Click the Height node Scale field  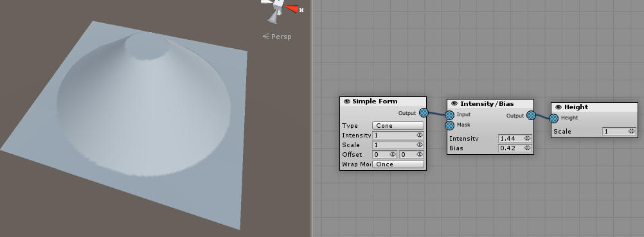(x=620, y=132)
